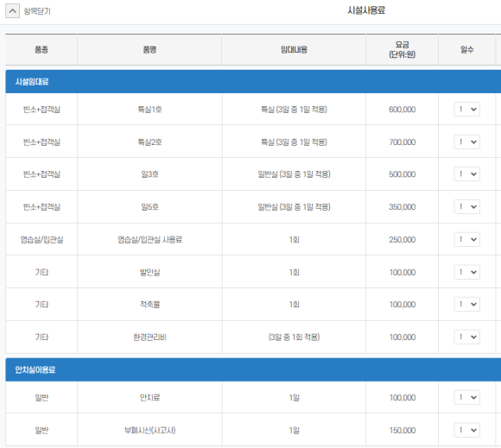501x448 pixels.
Task: Open the days dropdown for 일3호
Action: 466,174
